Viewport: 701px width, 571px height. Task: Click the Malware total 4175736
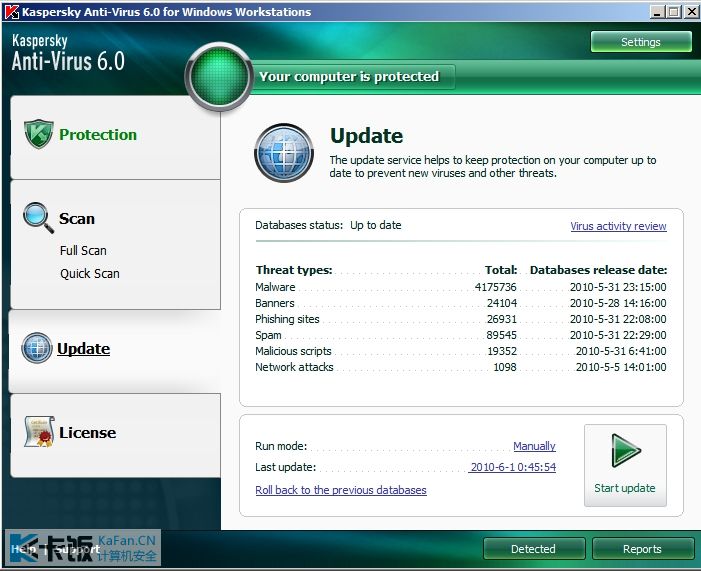point(496,287)
